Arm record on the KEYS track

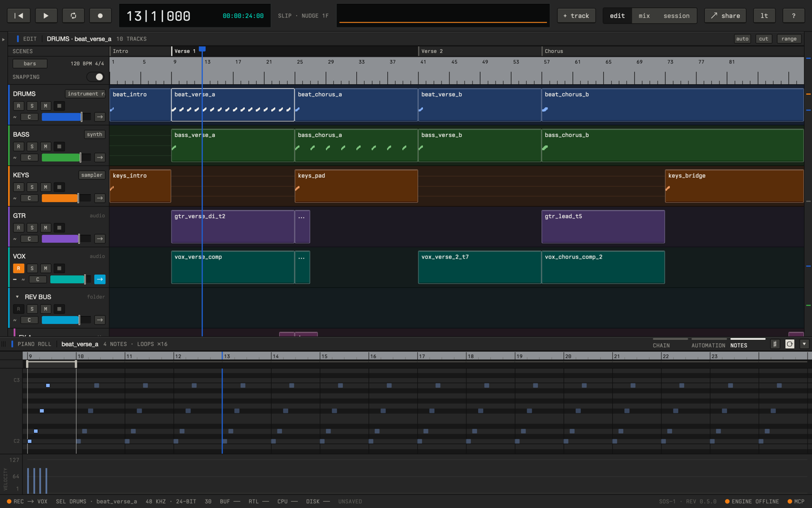(19, 187)
